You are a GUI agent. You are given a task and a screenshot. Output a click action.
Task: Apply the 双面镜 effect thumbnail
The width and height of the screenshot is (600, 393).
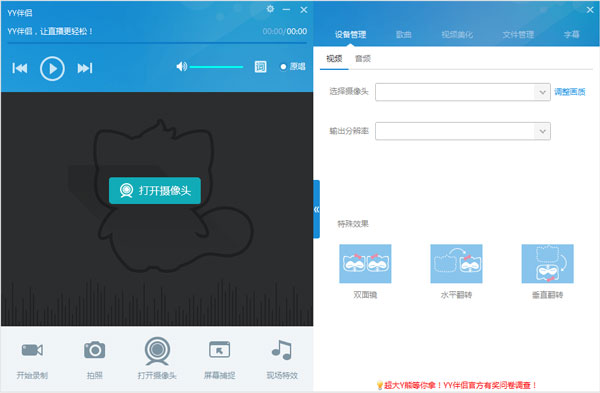[365, 264]
